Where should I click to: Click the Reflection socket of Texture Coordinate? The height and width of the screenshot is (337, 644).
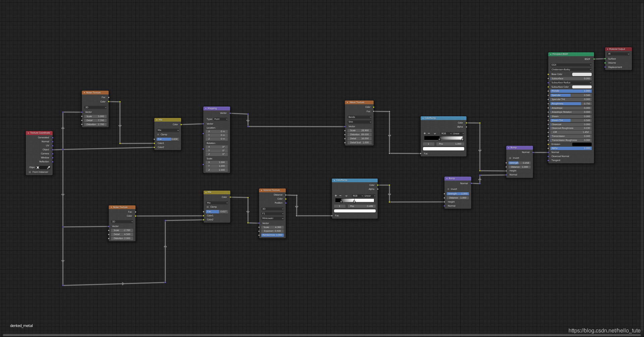click(x=53, y=162)
